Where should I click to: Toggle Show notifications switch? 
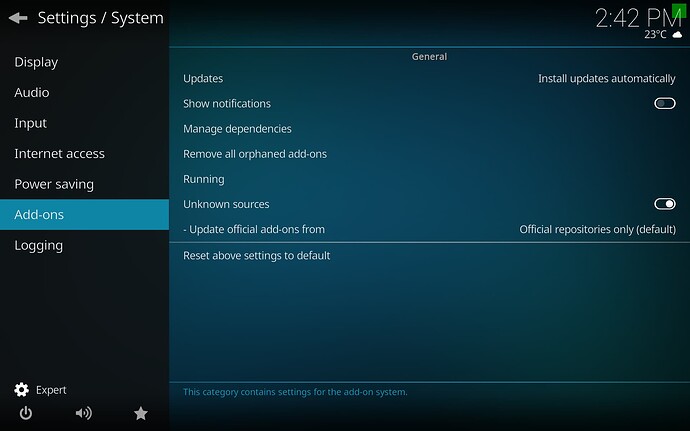click(664, 103)
